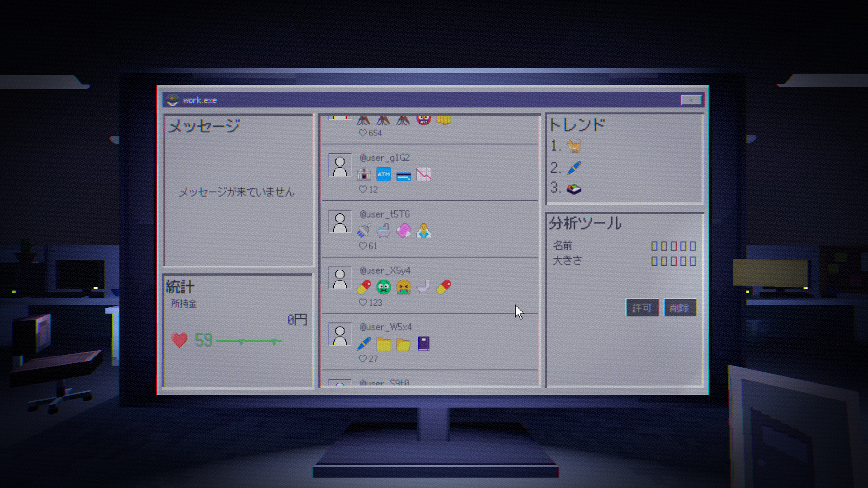Select the avatar of @user_X5y4
Screen dimensions: 868x488
point(340,278)
